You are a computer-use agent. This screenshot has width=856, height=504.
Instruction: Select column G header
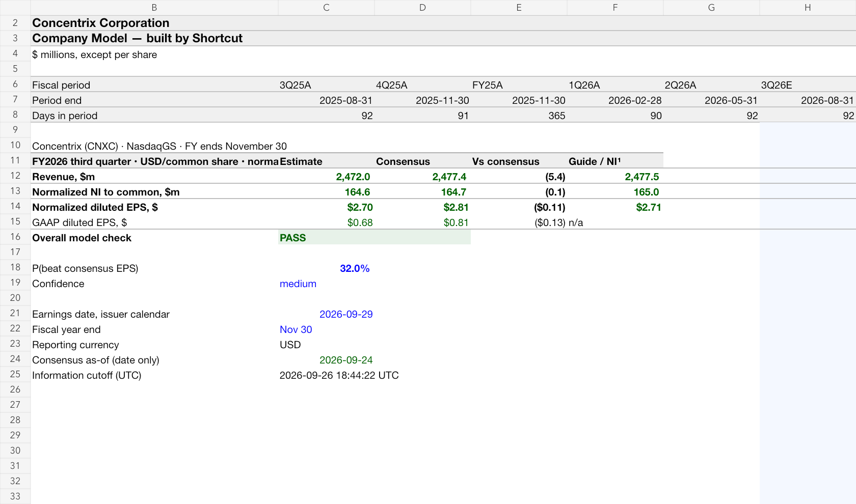[711, 8]
